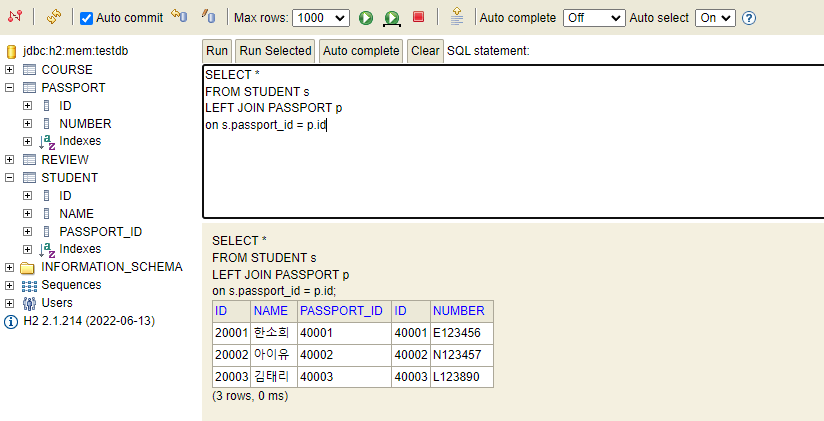824x421 pixels.
Task: Expand the NAME column node
Action: coord(27,213)
